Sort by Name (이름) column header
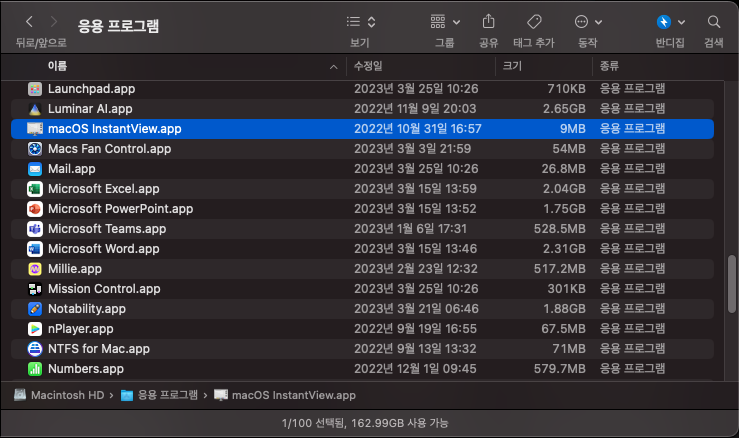Screen dimensions: 739x438 click(57, 66)
